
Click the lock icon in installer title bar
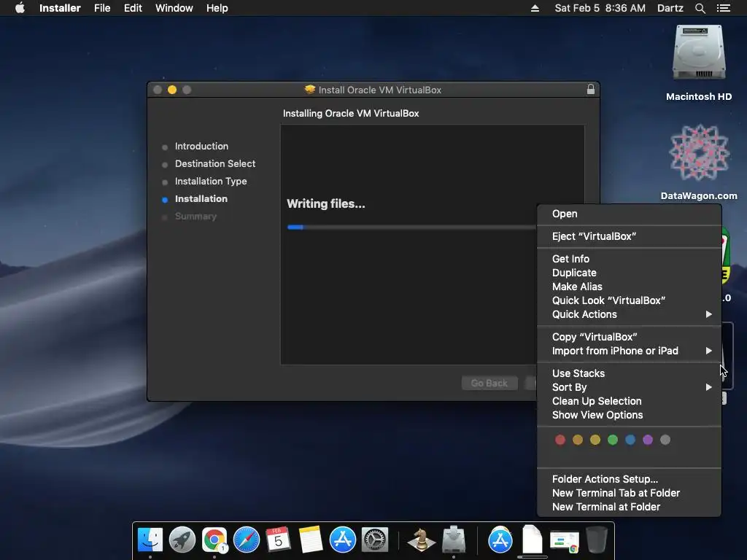click(591, 89)
